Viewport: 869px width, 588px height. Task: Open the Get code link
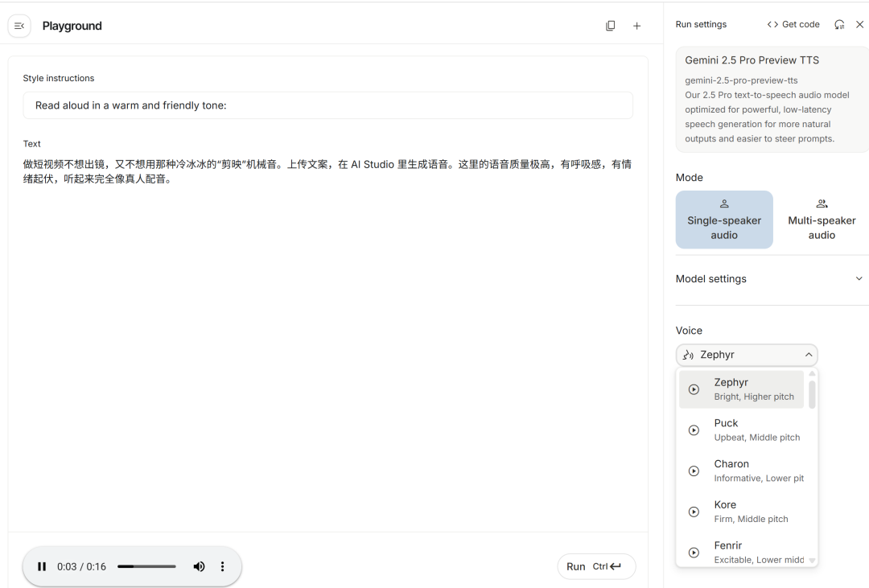point(793,24)
